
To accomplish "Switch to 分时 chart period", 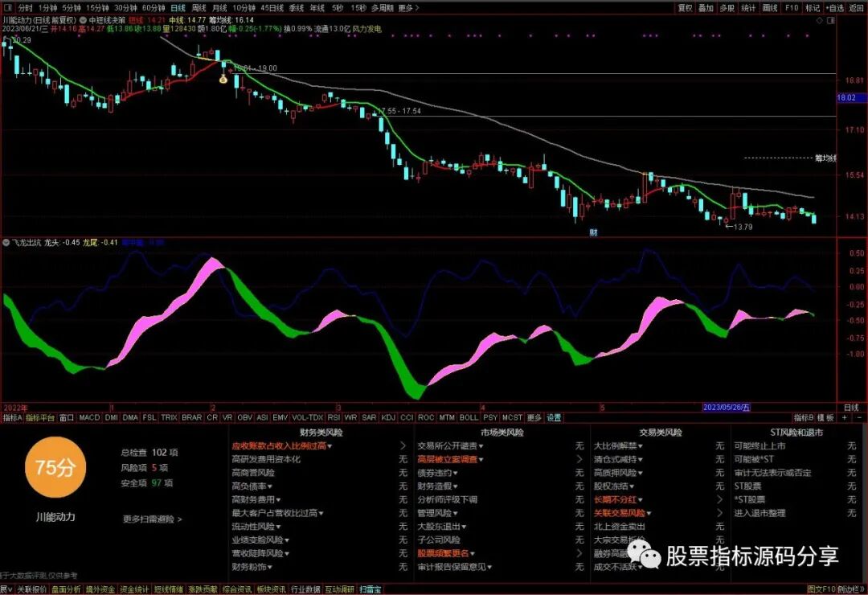I will (x=26, y=8).
